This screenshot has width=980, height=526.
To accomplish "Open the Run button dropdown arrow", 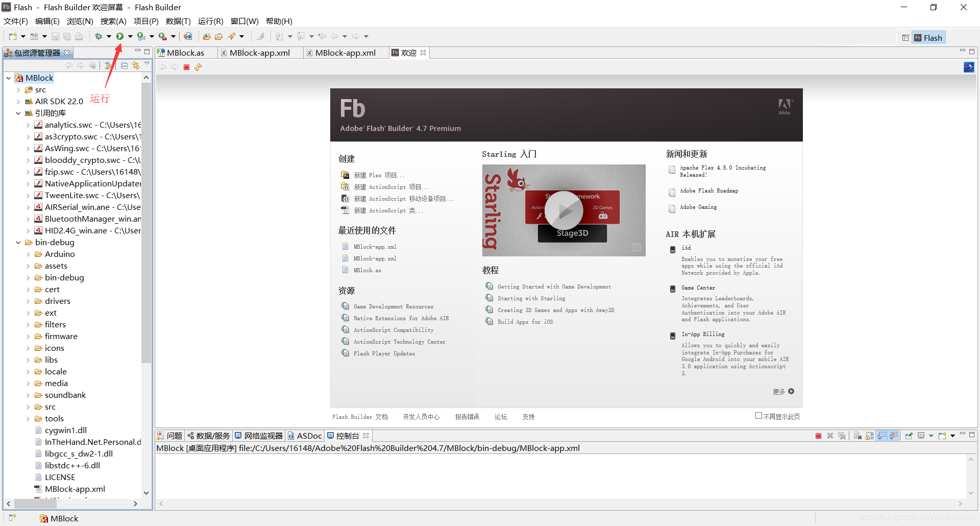I will coord(130,36).
